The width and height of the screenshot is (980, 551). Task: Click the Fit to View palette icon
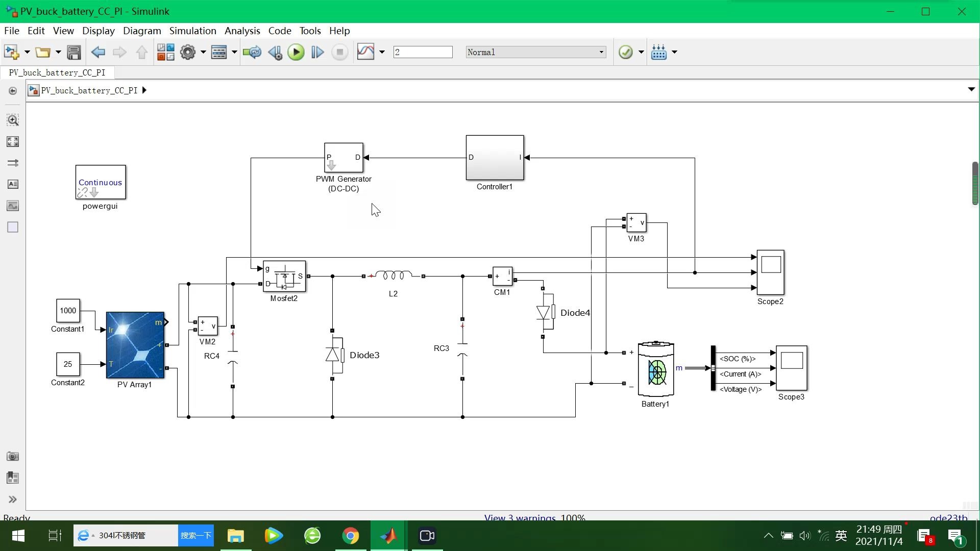pyautogui.click(x=13, y=142)
